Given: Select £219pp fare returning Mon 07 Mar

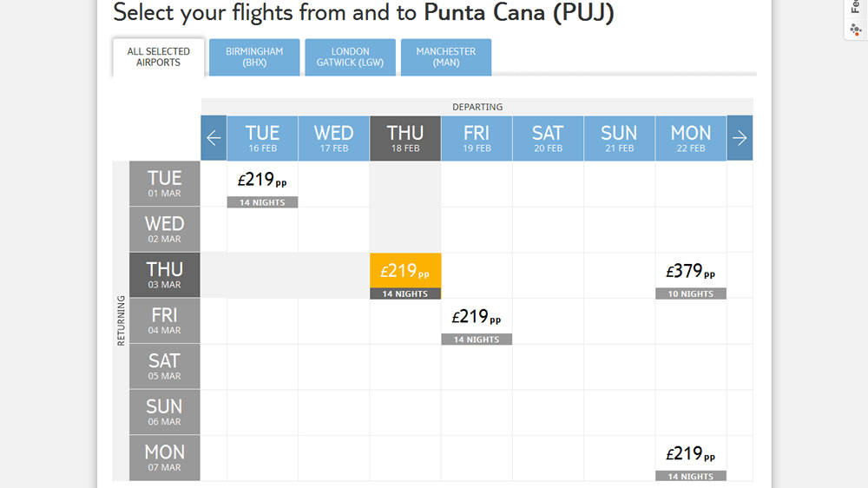Looking at the screenshot, I should tap(691, 458).
